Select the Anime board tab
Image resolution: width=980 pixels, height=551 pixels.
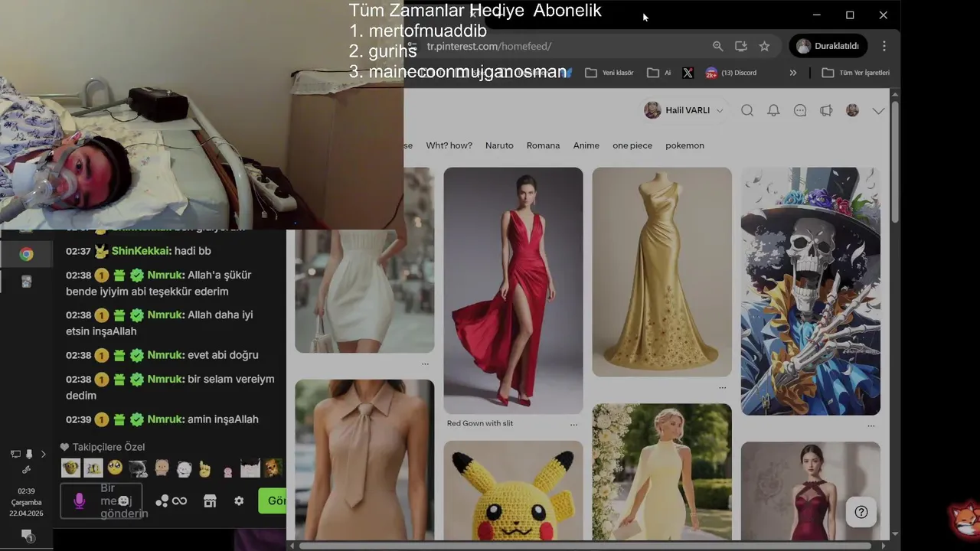(x=586, y=145)
